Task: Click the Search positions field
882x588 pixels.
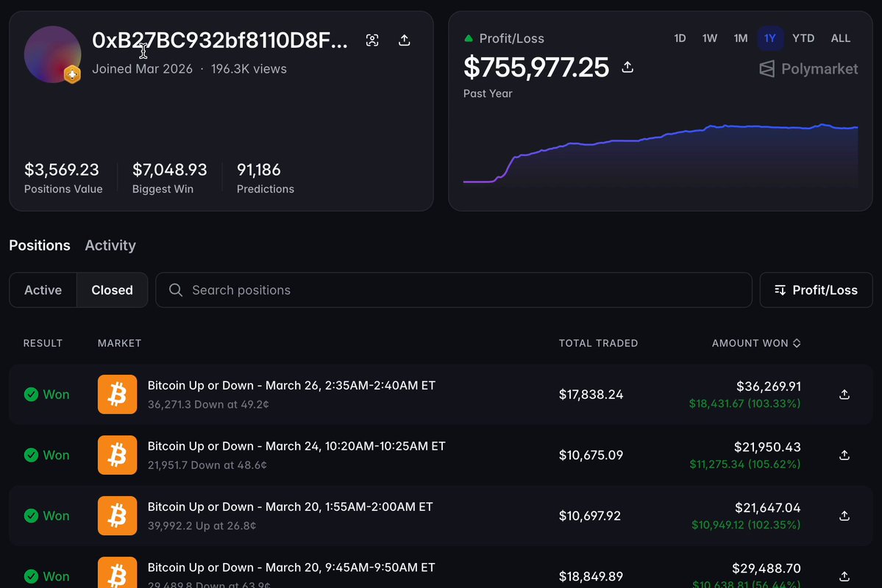Action: tap(453, 290)
